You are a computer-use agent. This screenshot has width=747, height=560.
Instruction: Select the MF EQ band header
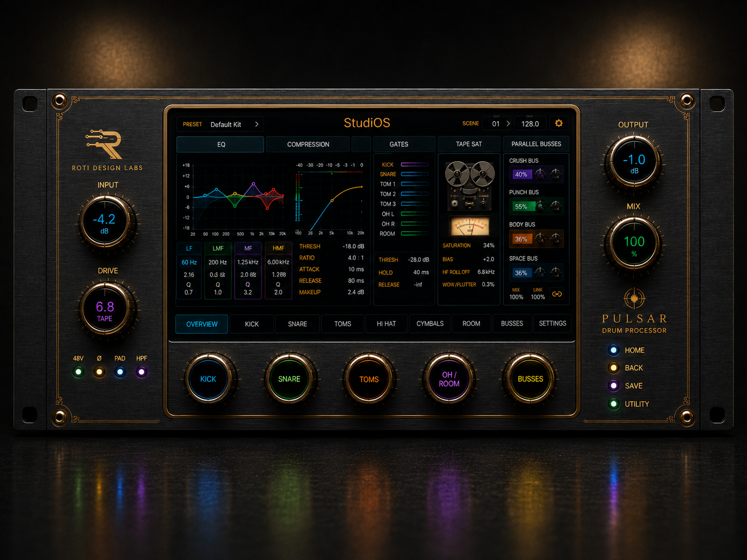pos(248,248)
